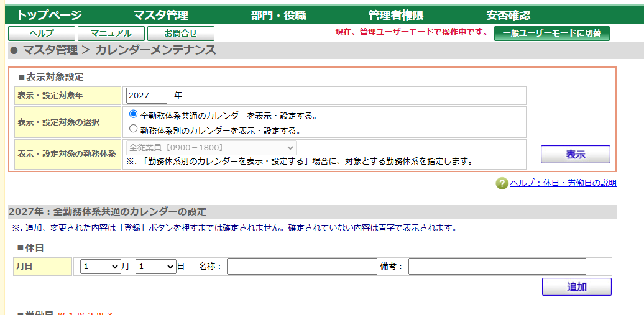Screen dimensions: 644x315
Task: Open the マニュアル button
Action: click(x=111, y=34)
